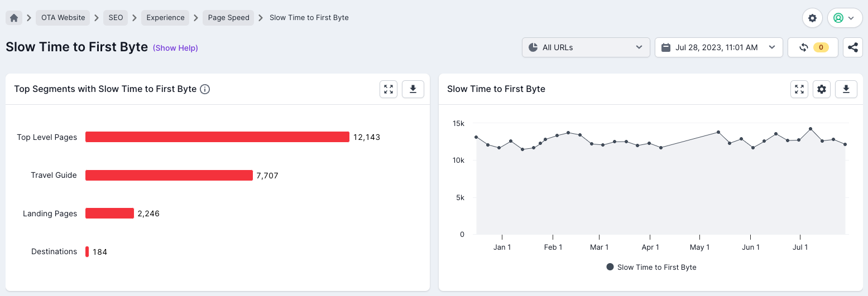
Task: Open the user account menu
Action: point(845,18)
